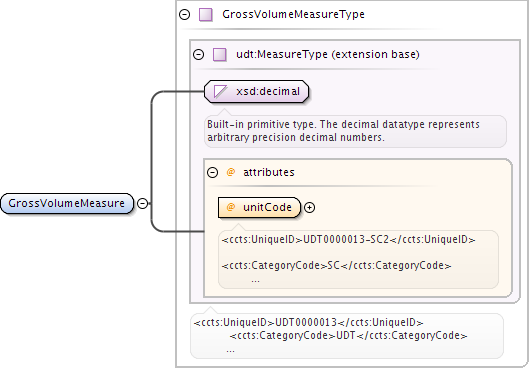Select the xsd:decimal type node

(257, 91)
